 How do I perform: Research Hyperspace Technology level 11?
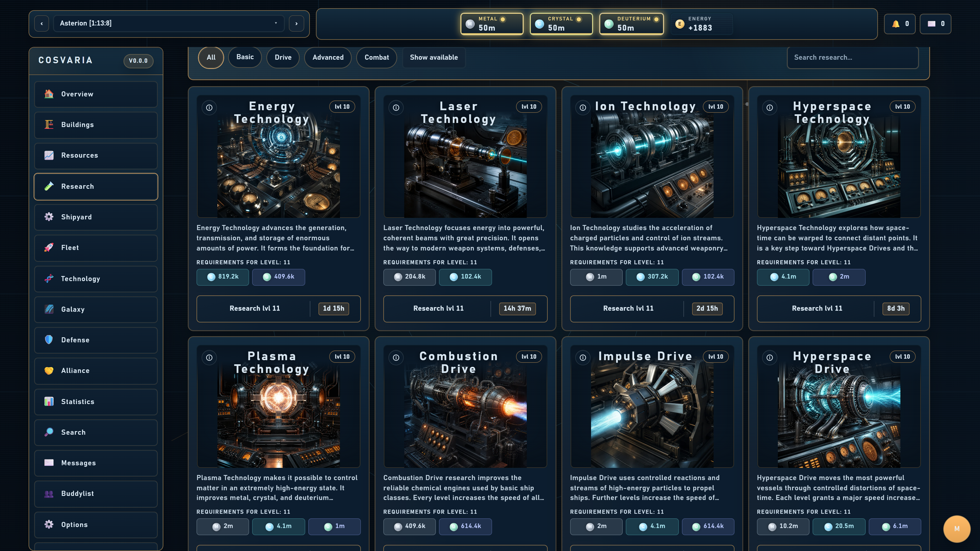839,308
